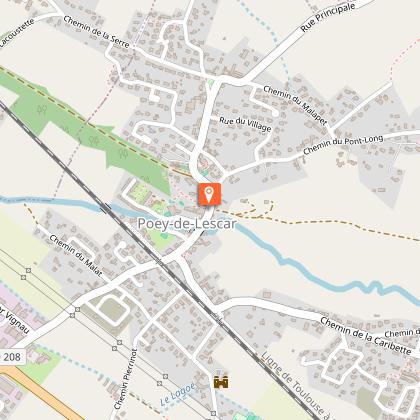The width and height of the screenshot is (420, 420).
Task: Click the 208 road number shield
Action: coord(12,357)
